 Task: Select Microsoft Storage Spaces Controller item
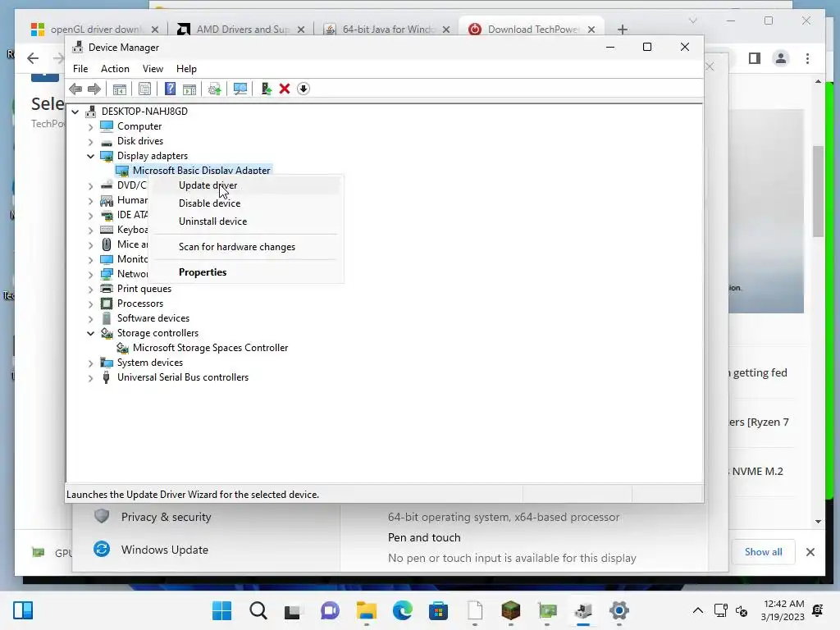click(x=210, y=348)
